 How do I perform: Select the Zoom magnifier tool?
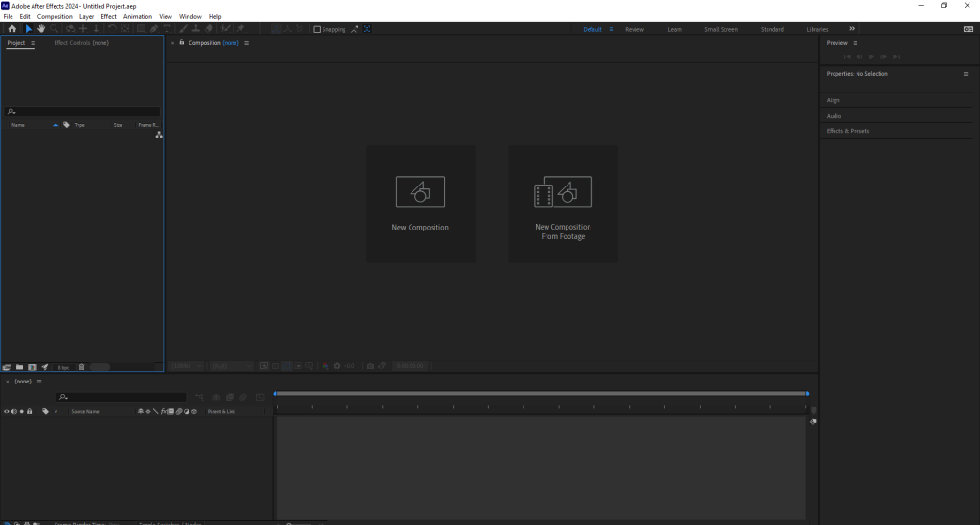tap(55, 29)
